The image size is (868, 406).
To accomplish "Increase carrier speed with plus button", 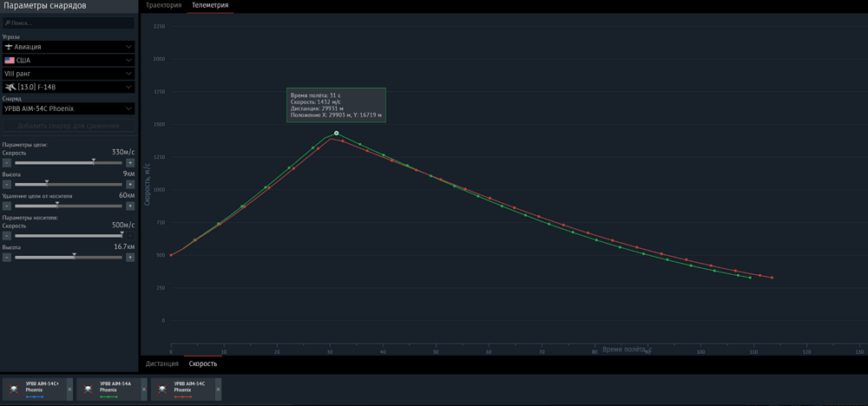I will click(x=130, y=236).
